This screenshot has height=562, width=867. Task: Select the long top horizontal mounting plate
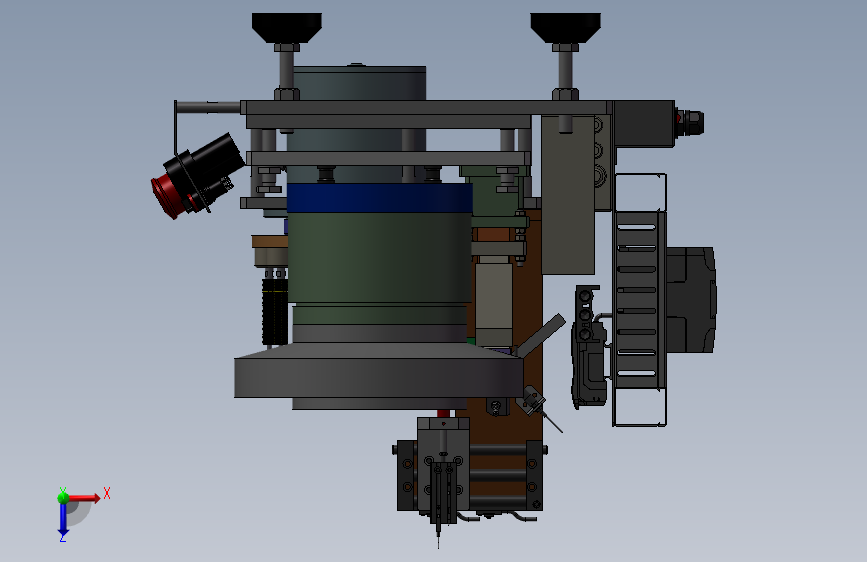pos(427,108)
